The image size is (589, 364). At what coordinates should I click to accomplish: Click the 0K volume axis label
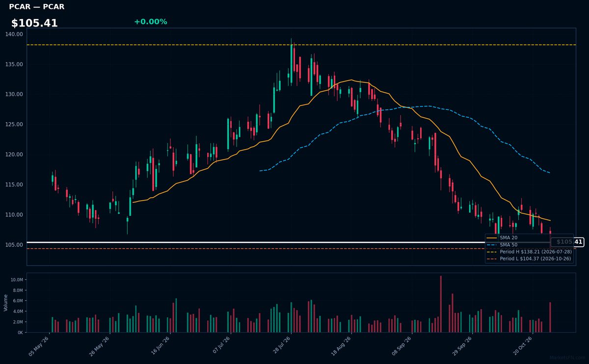click(20, 333)
